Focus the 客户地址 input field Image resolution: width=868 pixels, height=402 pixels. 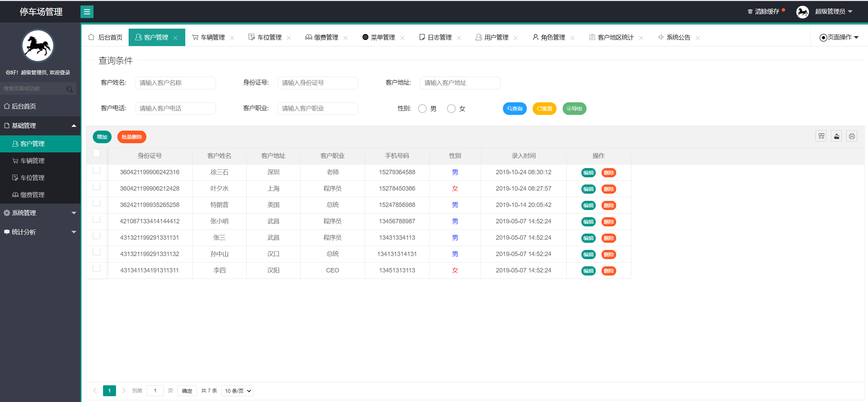point(460,83)
